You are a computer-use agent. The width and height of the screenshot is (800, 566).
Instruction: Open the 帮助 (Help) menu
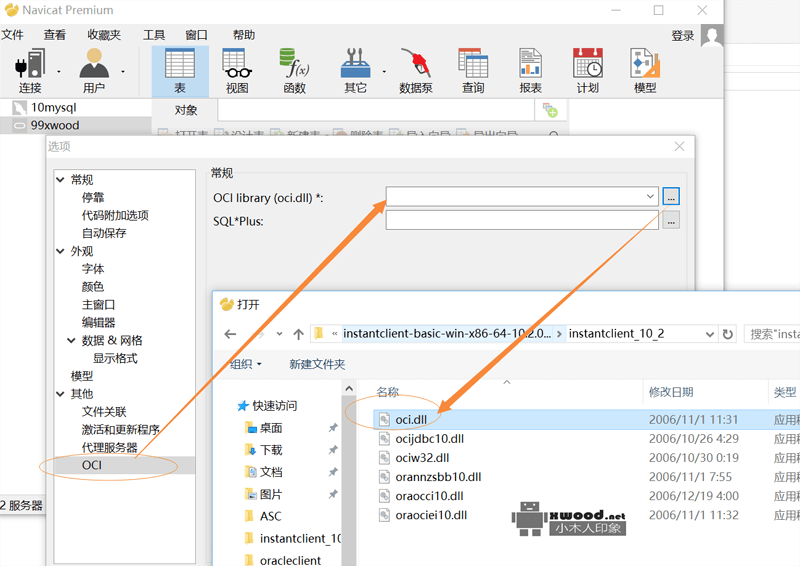click(244, 35)
